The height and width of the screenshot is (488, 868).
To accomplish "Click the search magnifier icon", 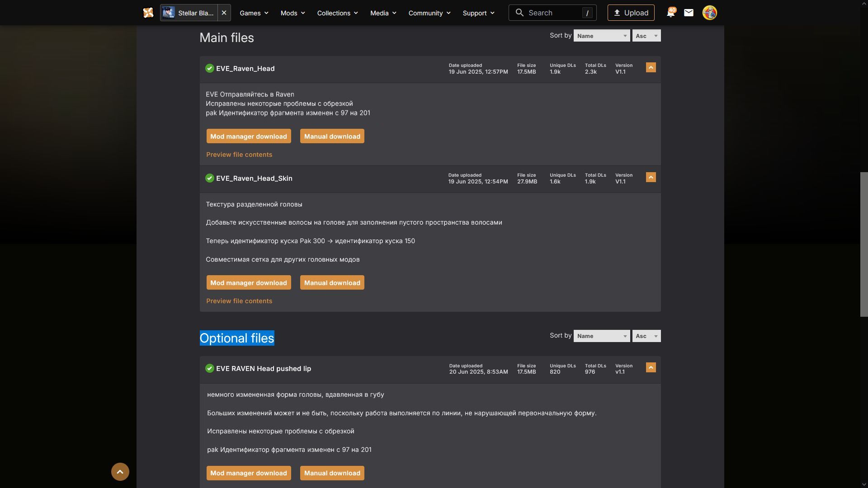I will pos(519,13).
